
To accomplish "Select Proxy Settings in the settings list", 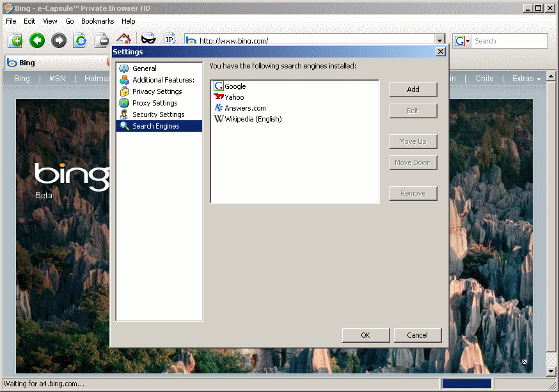I will [x=159, y=103].
